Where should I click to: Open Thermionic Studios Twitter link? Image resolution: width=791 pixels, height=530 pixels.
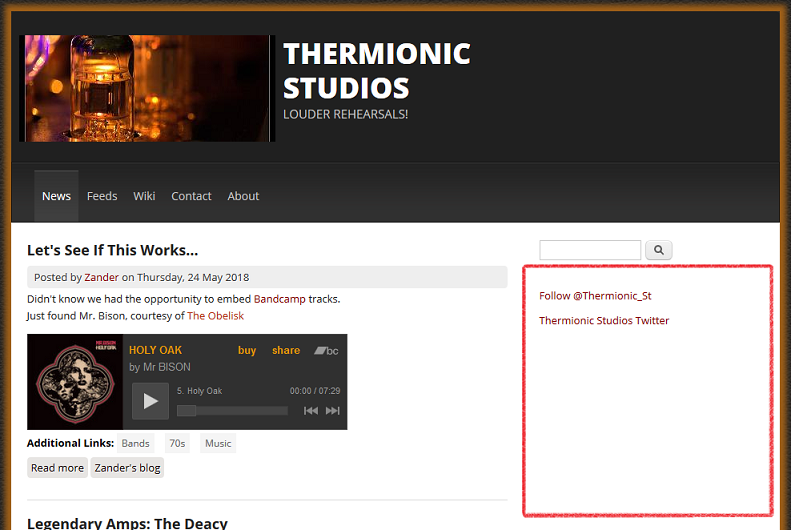(x=604, y=321)
